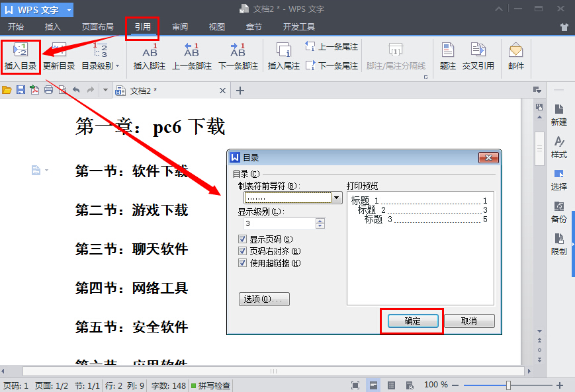Screen dimensions: 575x392
Task: Open the TOC level dropdown (目录级别)
Action: click(x=100, y=56)
